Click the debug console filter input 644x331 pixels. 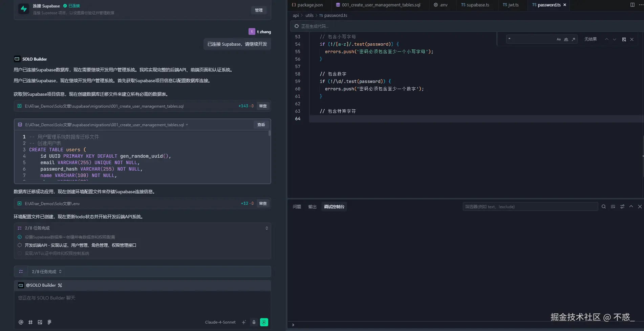coord(530,206)
